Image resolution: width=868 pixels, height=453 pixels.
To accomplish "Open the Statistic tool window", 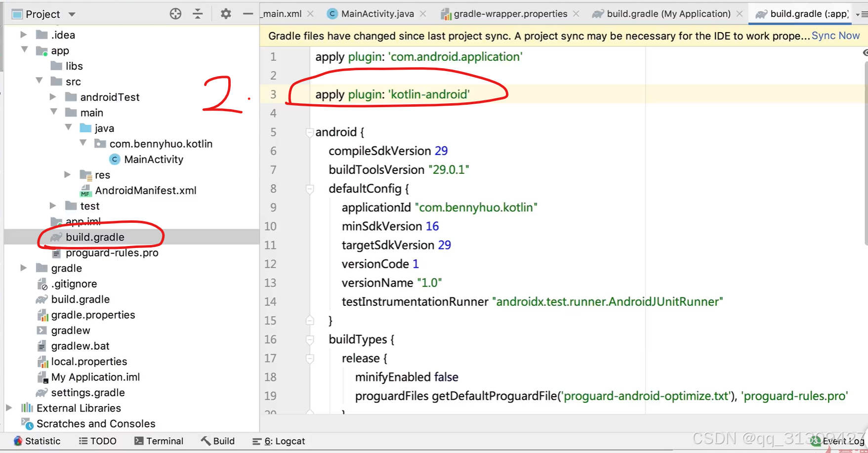I will click(37, 441).
